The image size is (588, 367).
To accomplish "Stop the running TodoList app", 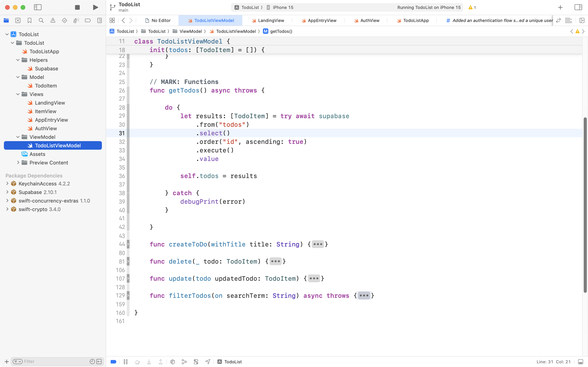I will (77, 7).
